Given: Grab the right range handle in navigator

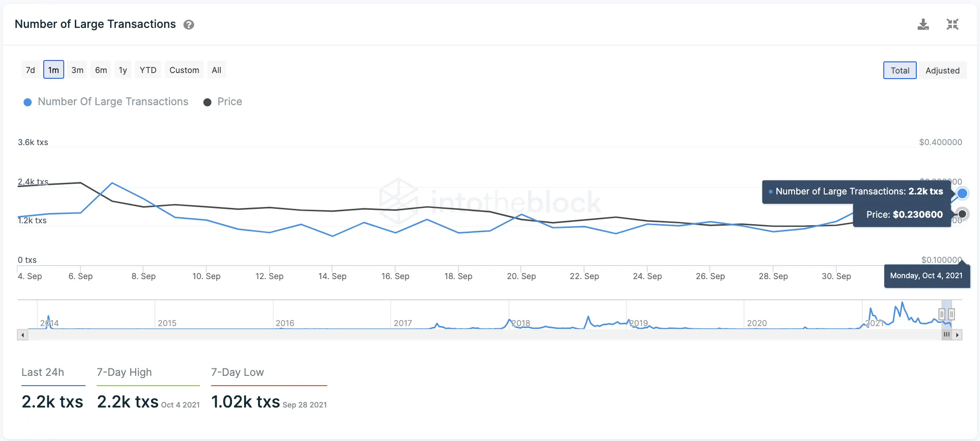Looking at the screenshot, I should point(952,314).
